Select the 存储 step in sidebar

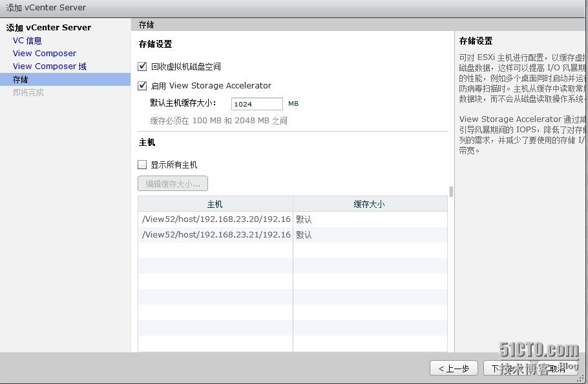(65, 79)
